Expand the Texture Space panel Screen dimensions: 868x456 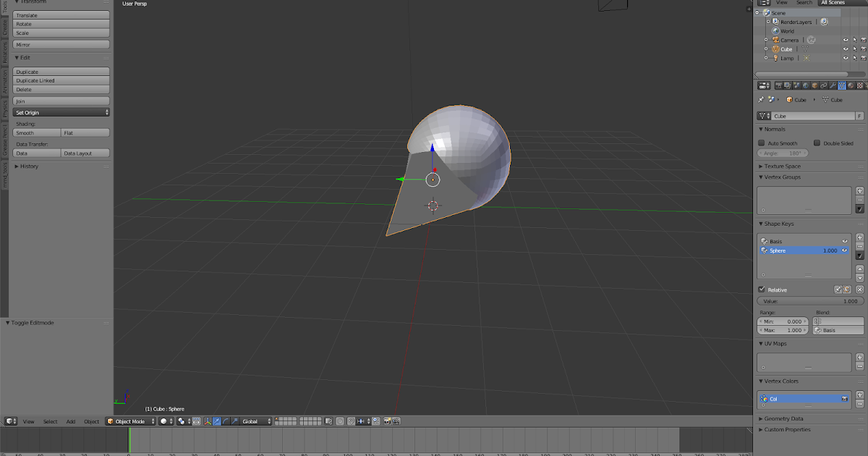click(785, 166)
